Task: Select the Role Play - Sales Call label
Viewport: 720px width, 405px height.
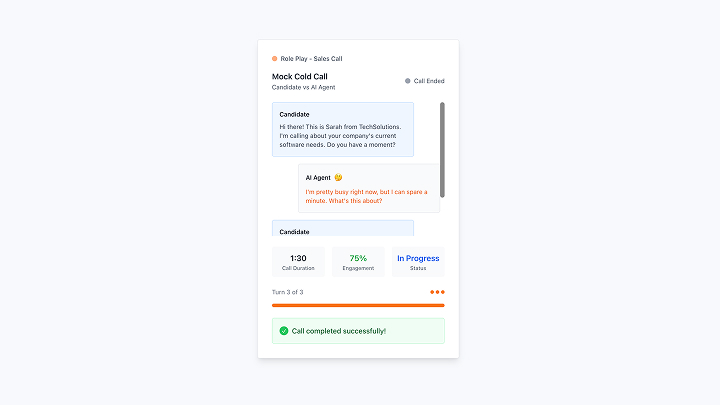Action: coord(312,59)
